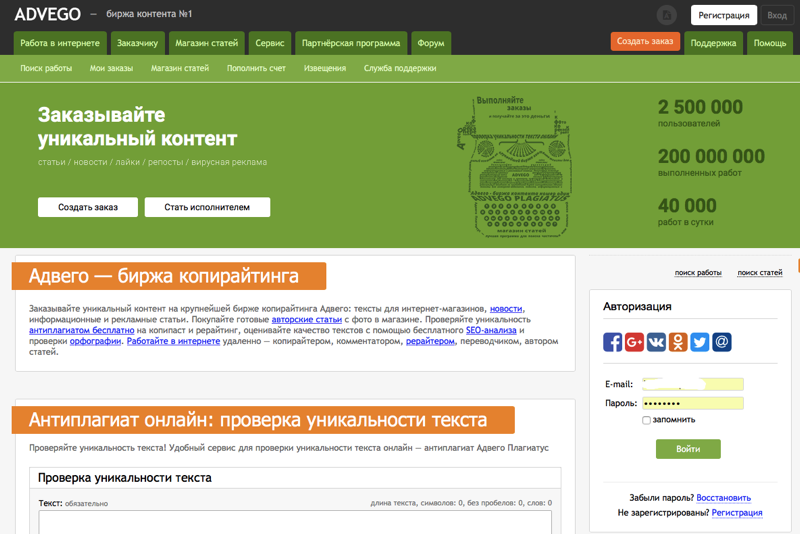Select 'Магазин статей' in the green submenu
800x534 pixels.
click(180, 68)
